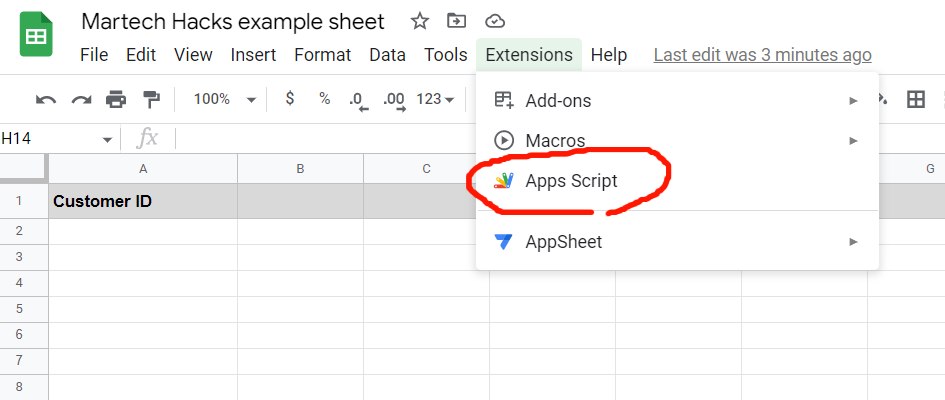Expand the AppSheet submenu
Screen dimensions: 945x400
[x=677, y=242]
